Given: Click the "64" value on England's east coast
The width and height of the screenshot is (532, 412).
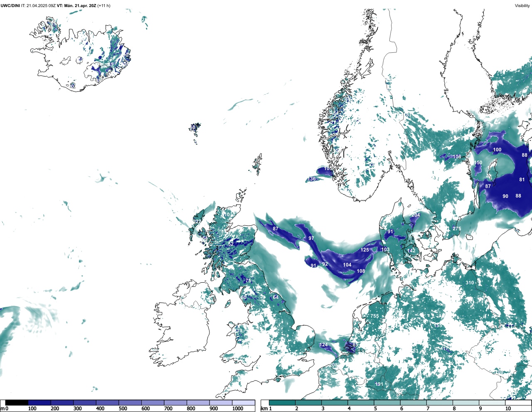Looking at the screenshot, I should coord(276,297).
